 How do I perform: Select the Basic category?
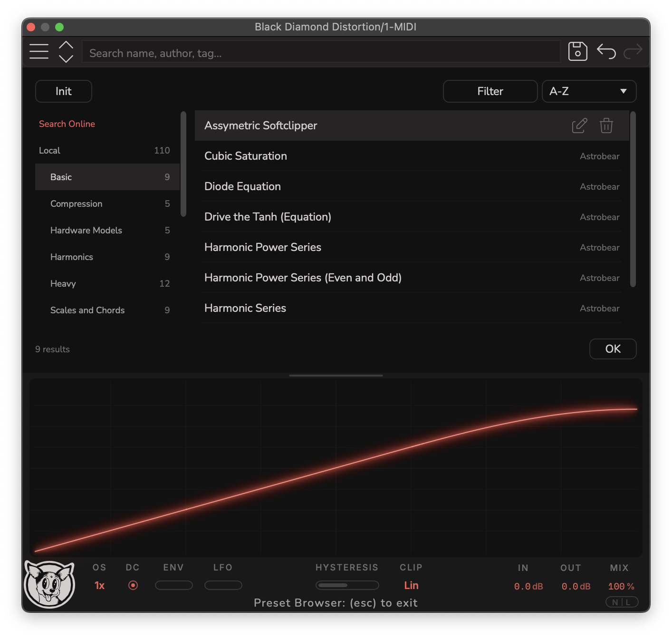pos(107,177)
